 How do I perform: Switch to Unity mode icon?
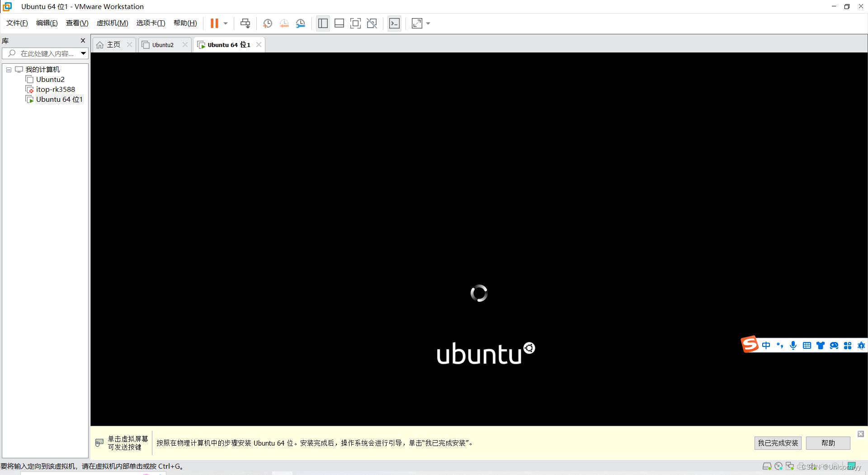[372, 23]
